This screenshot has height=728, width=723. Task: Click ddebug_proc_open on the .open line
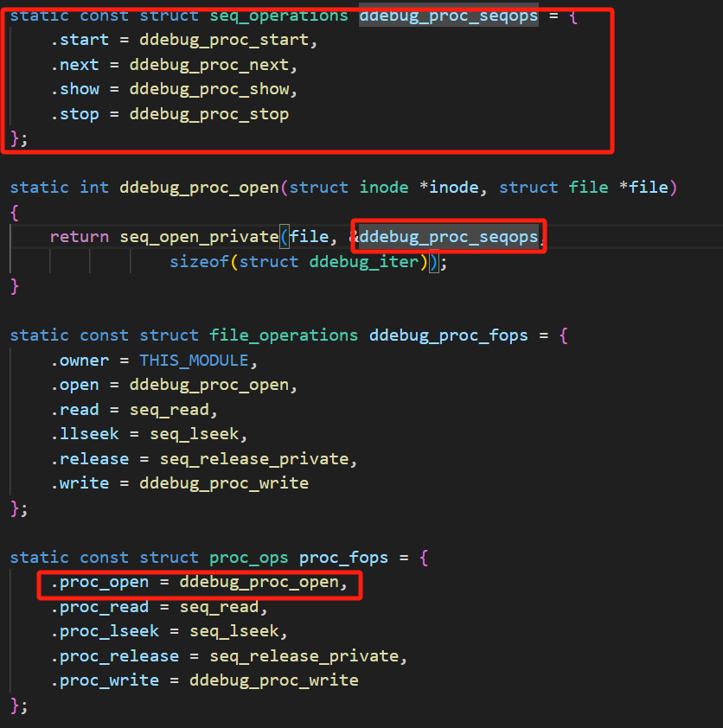click(209, 385)
